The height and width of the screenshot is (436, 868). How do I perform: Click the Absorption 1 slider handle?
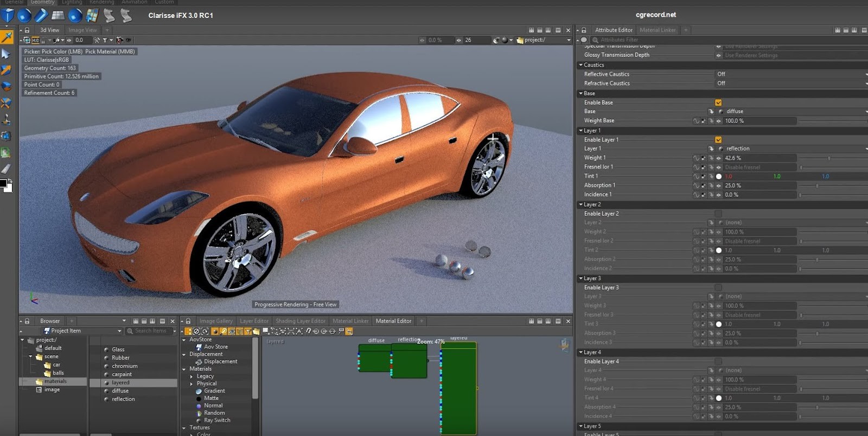coord(817,185)
